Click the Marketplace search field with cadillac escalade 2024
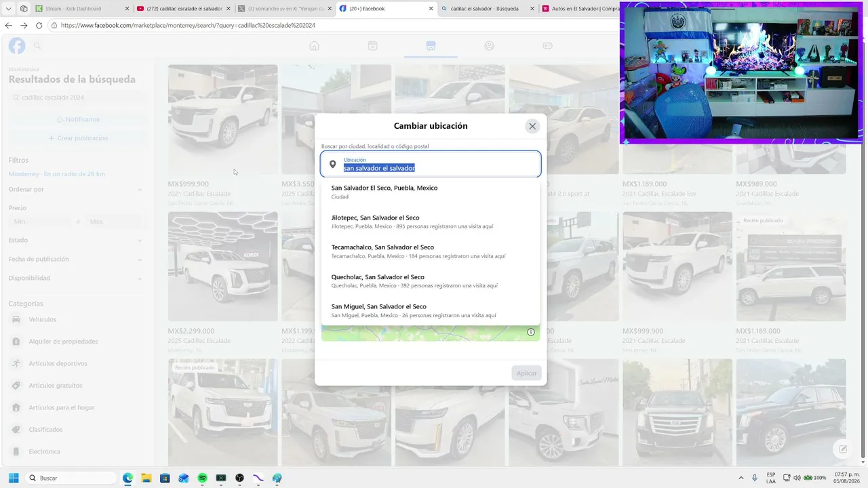 [78, 98]
